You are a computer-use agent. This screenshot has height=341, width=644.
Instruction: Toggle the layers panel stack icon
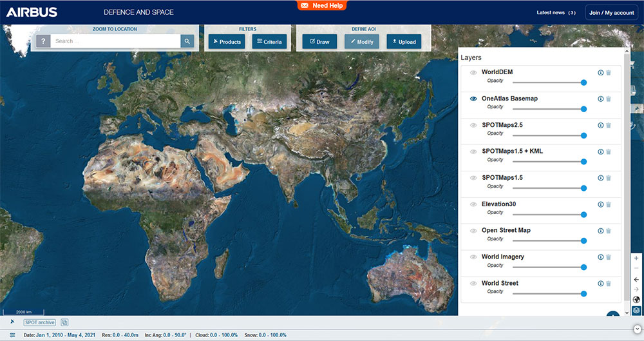click(636, 310)
